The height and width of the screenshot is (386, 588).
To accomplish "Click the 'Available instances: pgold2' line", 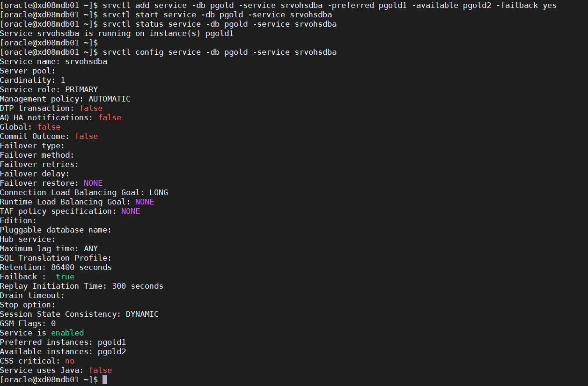I will (x=63, y=351).
